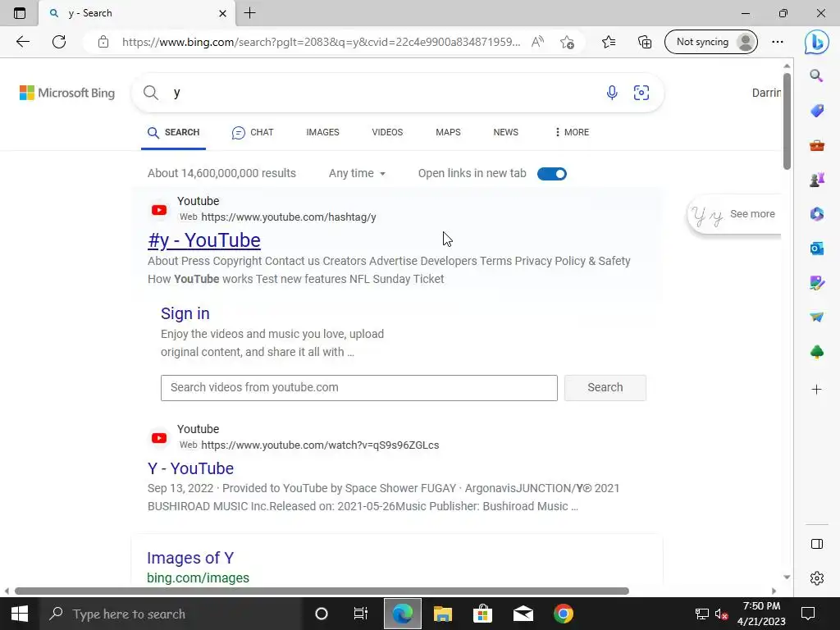Expand the Any time filter
Screen dimensions: 840x630
point(357,174)
